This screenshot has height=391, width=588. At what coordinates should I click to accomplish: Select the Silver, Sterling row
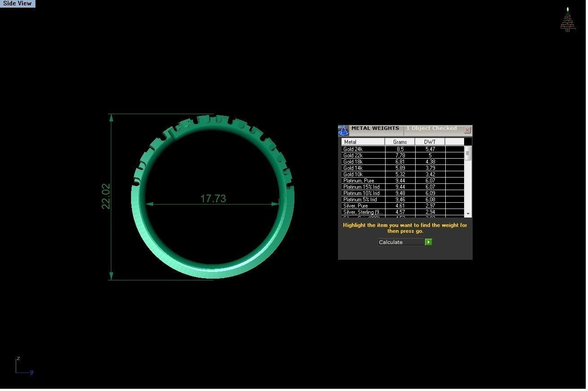point(403,212)
